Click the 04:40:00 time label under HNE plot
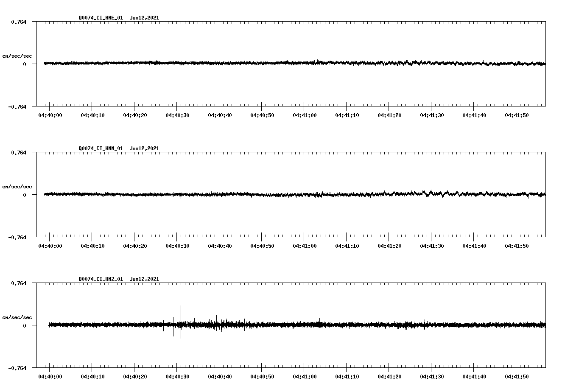Screen dimensions: 576x392 coord(50,115)
